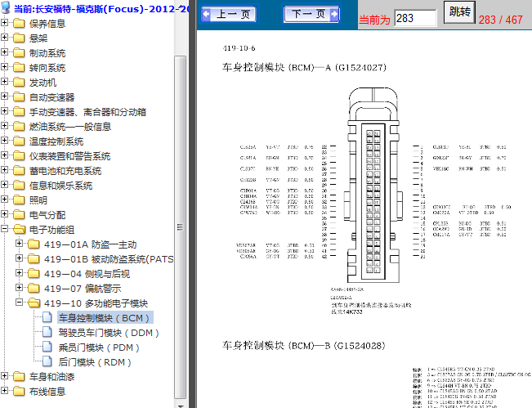Image resolution: width=532 pixels, height=408 pixels.
Task: Click the folder icon beside 419—07 偏航警示
Action: 34,288
